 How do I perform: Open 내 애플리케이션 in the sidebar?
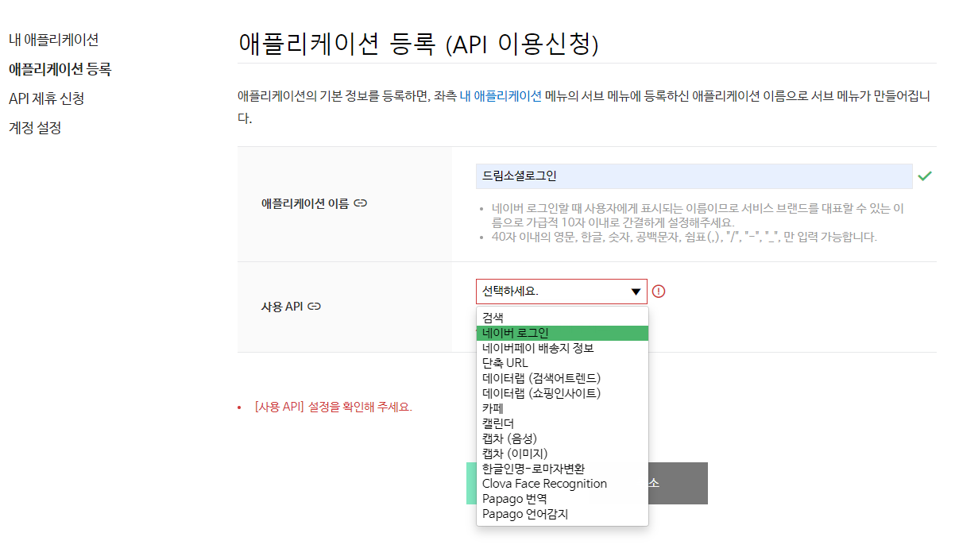click(53, 39)
